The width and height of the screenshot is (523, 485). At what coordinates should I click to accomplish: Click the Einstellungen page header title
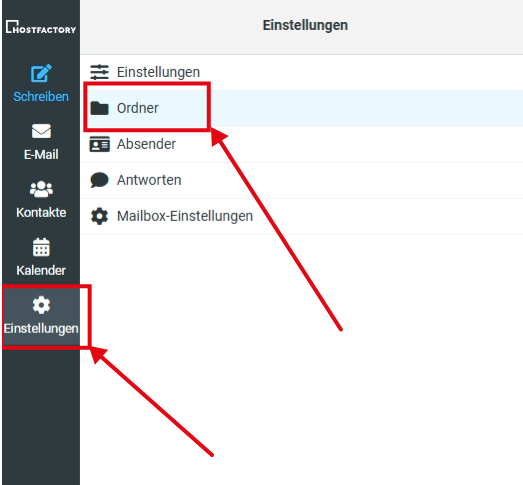click(305, 25)
